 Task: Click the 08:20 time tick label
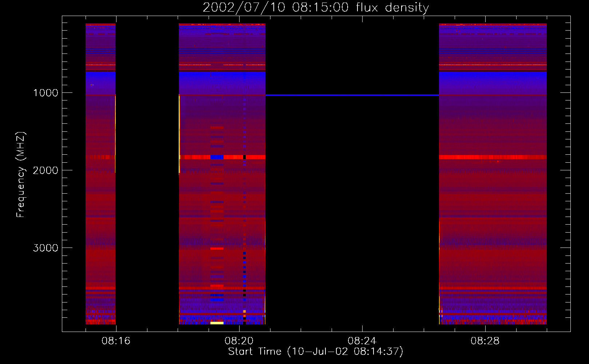[239, 341]
